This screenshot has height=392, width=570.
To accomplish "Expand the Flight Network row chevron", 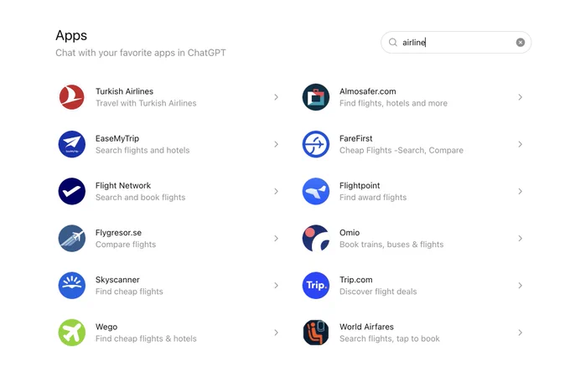I will pyautogui.click(x=277, y=191).
